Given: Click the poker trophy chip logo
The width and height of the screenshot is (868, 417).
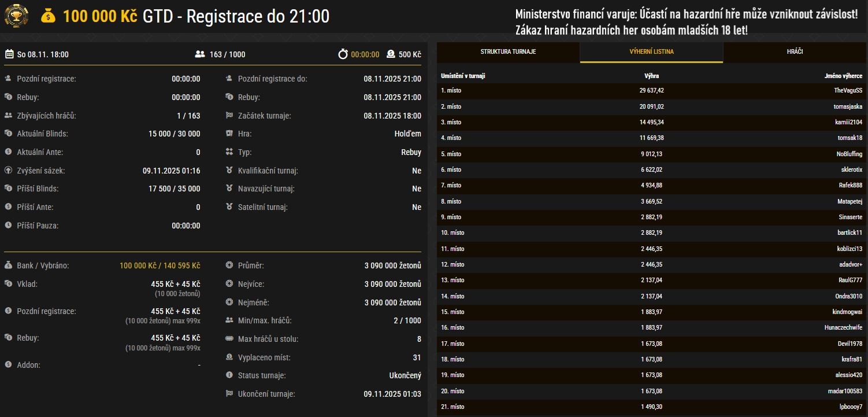Looking at the screenshot, I should click(x=16, y=16).
